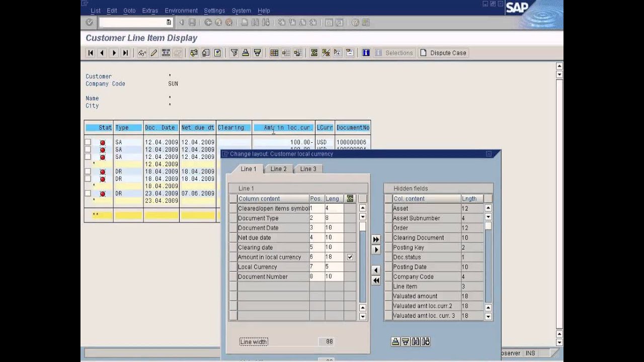The image size is (644, 362).
Task: Click the Subtotal icon next to the sigma
Action: pyautogui.click(x=326, y=53)
